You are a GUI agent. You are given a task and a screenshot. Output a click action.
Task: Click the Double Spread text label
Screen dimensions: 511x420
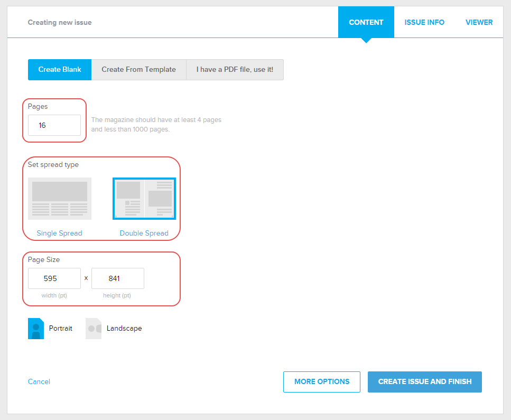(x=144, y=233)
